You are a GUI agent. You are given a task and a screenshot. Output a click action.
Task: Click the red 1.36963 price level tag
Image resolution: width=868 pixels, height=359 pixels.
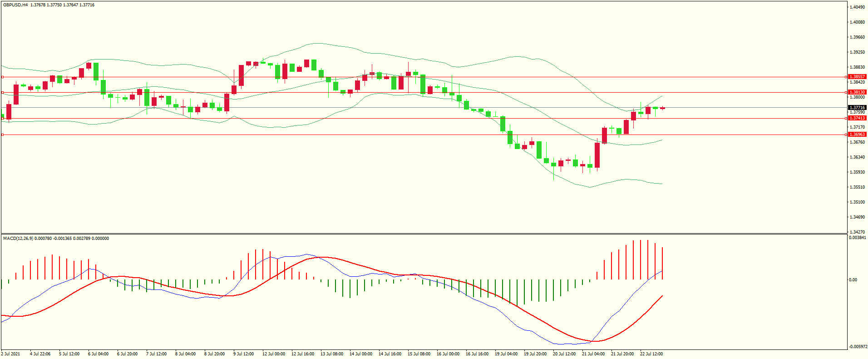[857, 135]
